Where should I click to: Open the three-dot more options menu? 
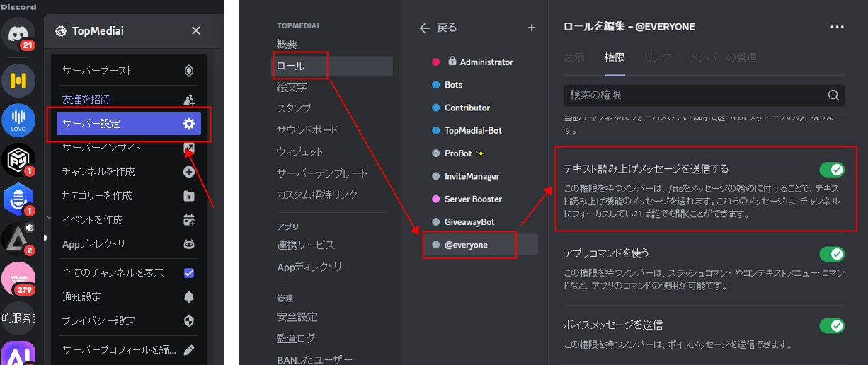coord(837,27)
